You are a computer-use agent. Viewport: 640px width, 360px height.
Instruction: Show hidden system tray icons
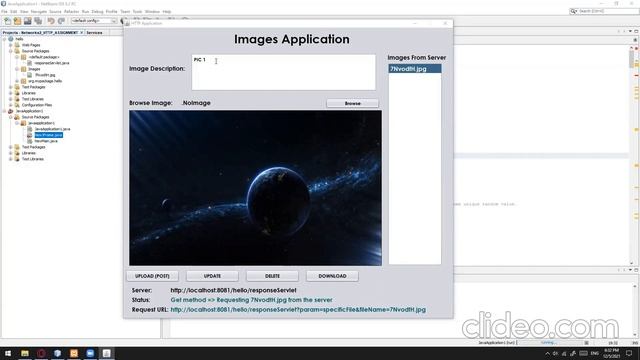547,353
